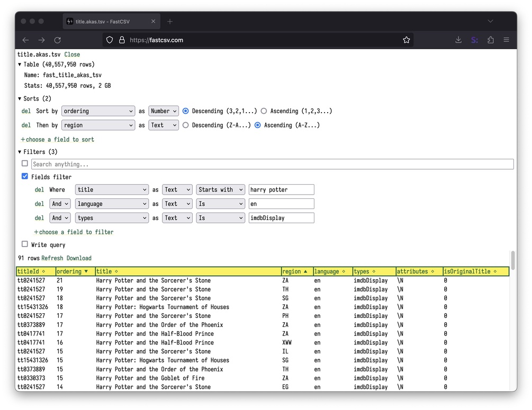The height and width of the screenshot is (410, 532).
Task: Delete the region sort with del
Action: 26,125
